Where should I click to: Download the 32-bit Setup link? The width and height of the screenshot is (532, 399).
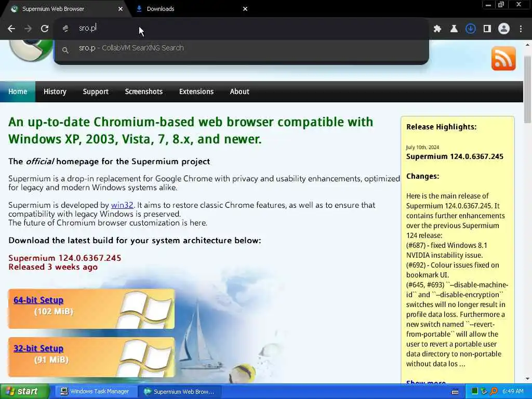(x=38, y=349)
